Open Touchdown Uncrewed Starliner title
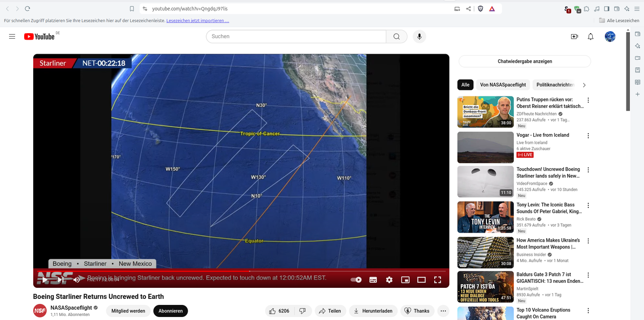Viewport: 644px width, 320px height. [548, 173]
